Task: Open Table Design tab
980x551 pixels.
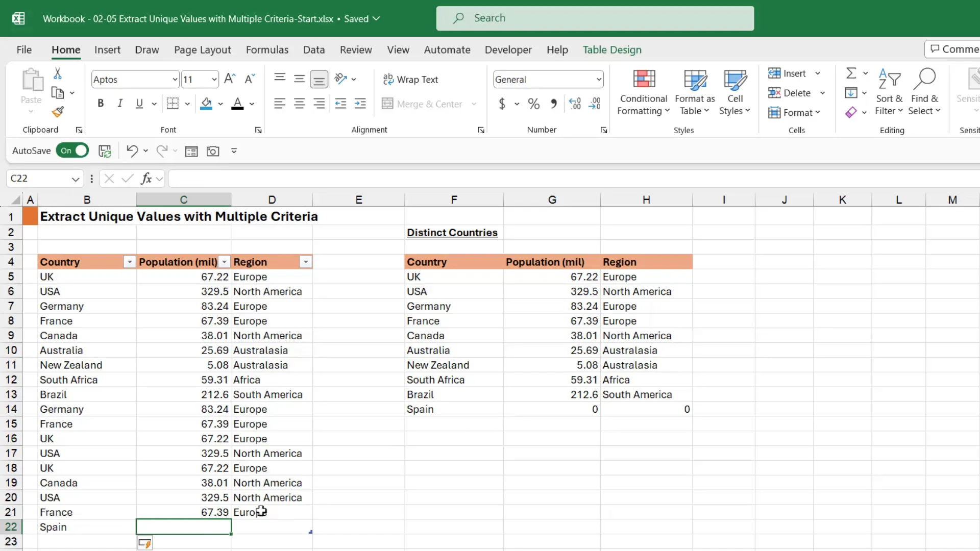Action: pos(612,49)
